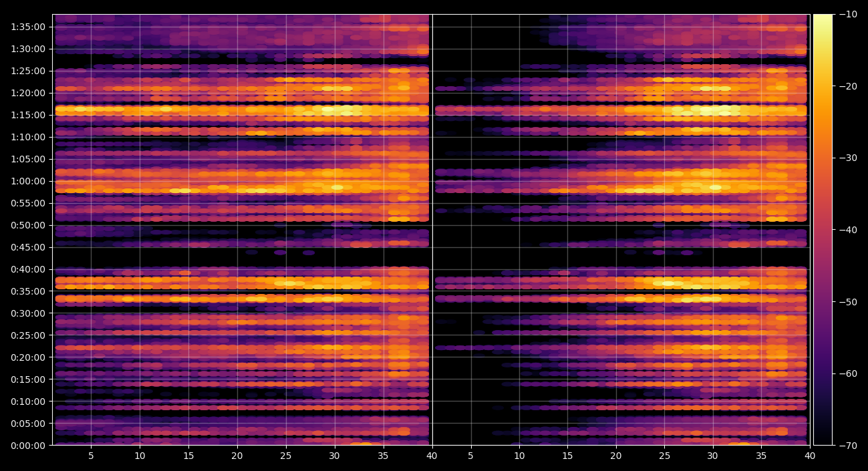868x471 pixels.
Task: Select the 0:10:00 y-axis tick label
Action: pyautogui.click(x=28, y=402)
